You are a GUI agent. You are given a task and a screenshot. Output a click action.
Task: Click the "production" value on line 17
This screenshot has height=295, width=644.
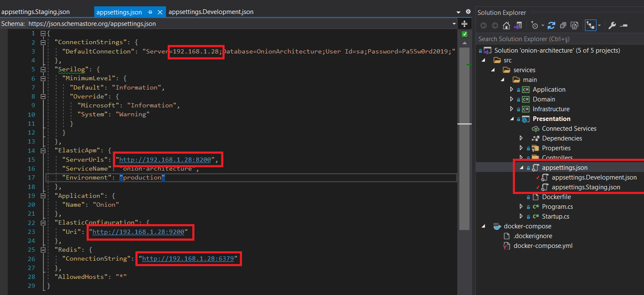(142, 177)
